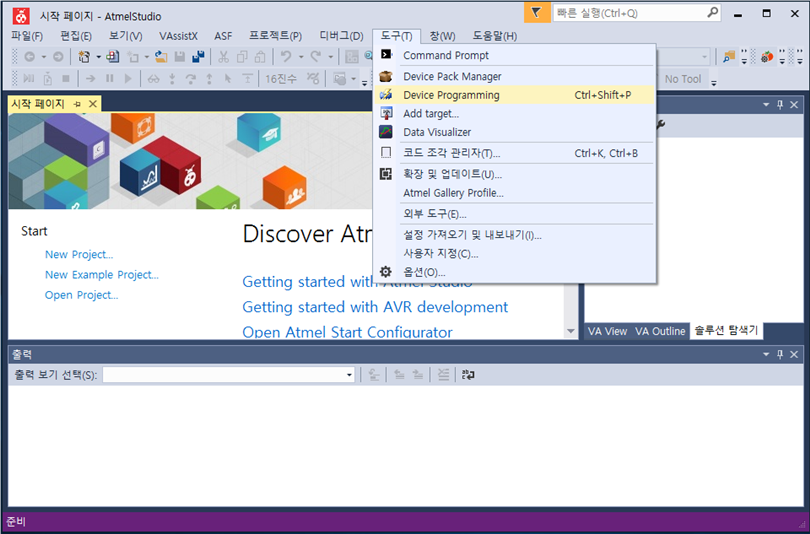The height and width of the screenshot is (534, 810).
Task: Open the 파일(F) menu
Action: 27,36
